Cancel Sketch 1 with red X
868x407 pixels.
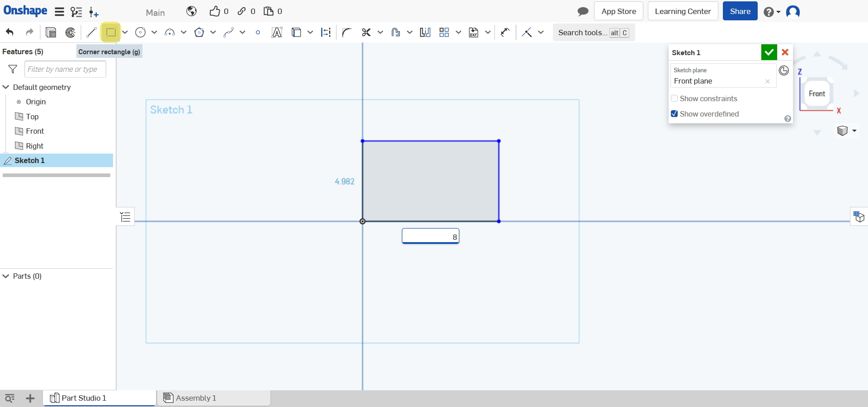(785, 52)
